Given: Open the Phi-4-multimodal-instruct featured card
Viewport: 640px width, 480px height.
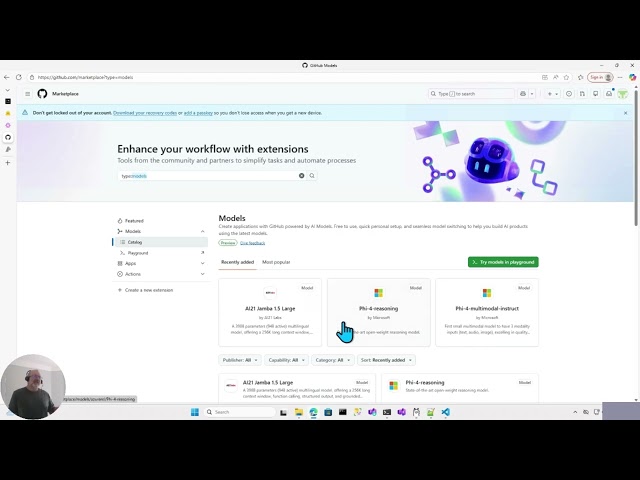Looking at the screenshot, I should 487,312.
